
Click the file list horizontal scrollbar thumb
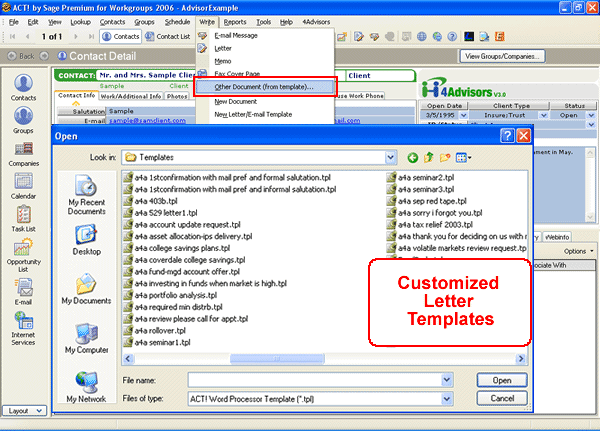coord(277,359)
